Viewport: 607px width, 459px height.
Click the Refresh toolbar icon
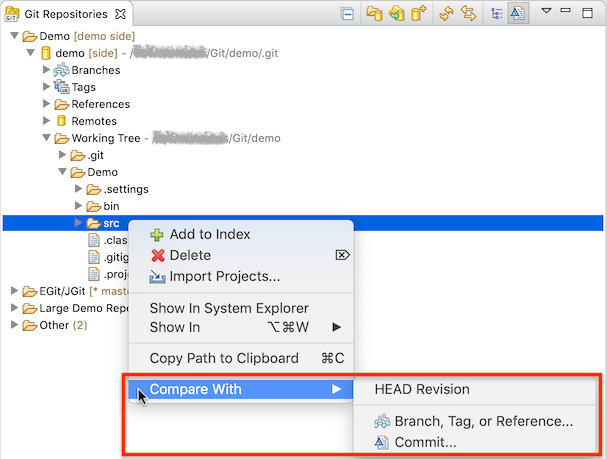coord(446,14)
